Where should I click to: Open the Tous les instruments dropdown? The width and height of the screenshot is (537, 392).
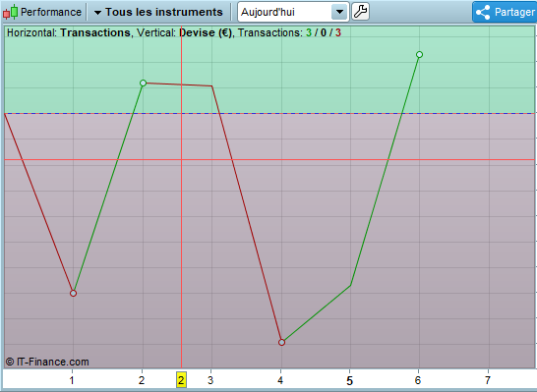coord(158,12)
